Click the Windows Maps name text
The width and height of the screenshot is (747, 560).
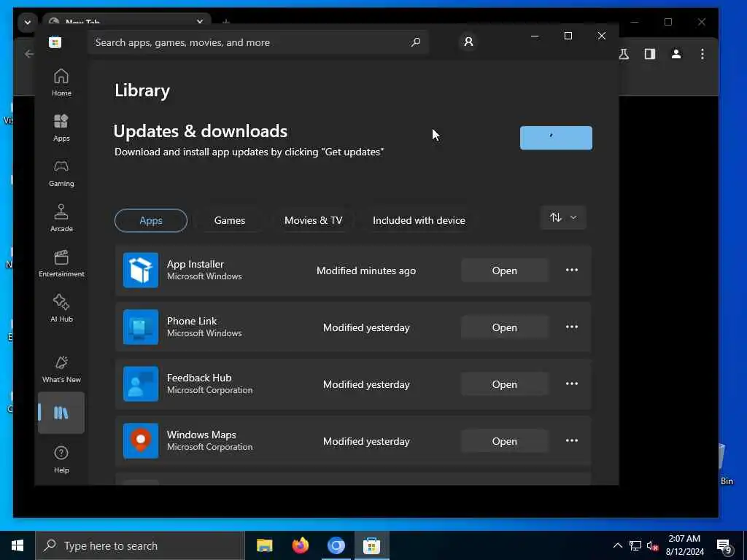coord(201,435)
